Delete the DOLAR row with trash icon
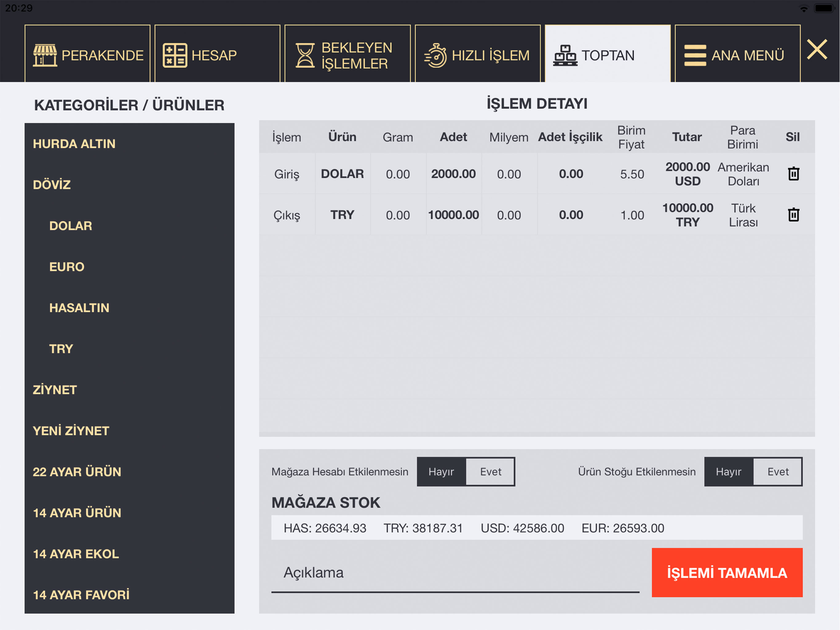The width and height of the screenshot is (840, 630). [x=793, y=173]
